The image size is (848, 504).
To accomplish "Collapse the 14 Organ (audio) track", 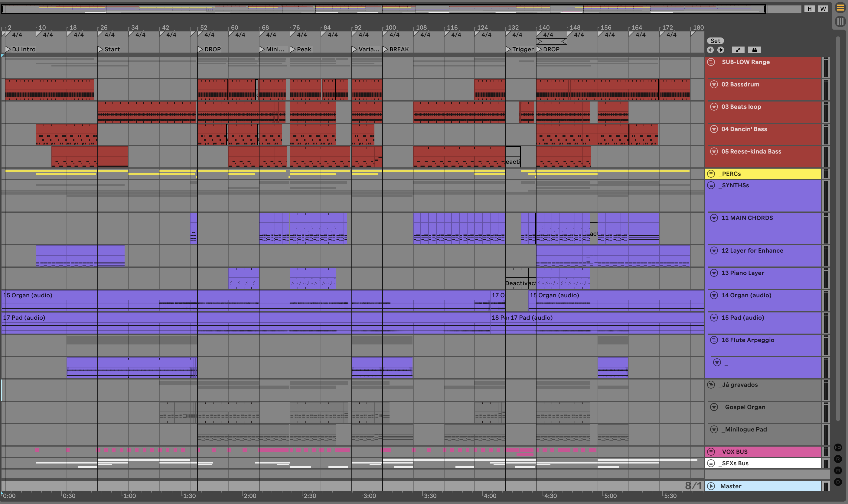I will pos(714,296).
